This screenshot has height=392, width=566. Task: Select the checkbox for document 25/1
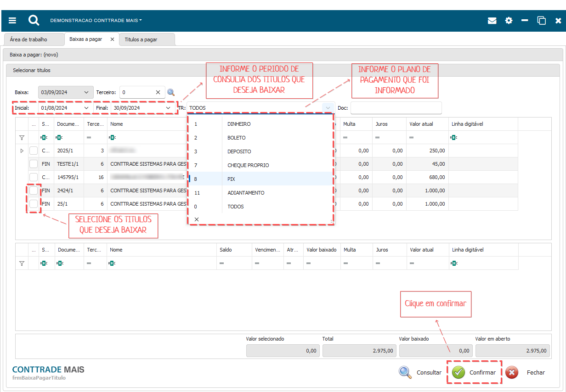(x=34, y=204)
